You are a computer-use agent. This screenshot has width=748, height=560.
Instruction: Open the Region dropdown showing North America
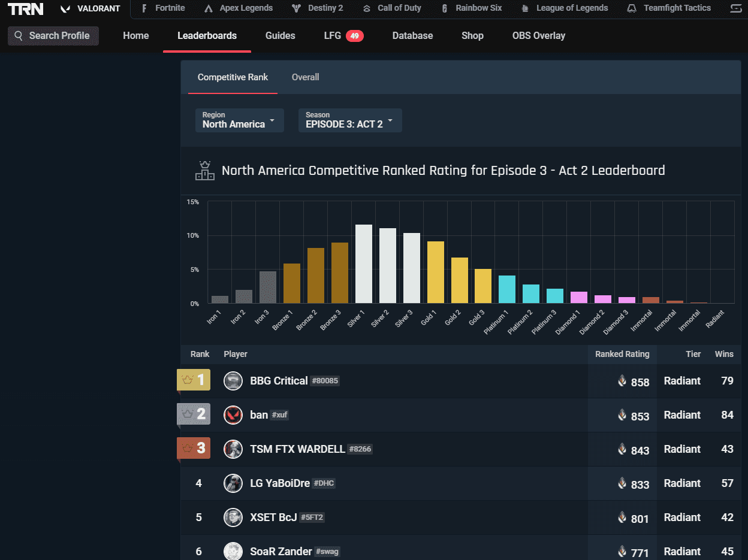point(240,120)
